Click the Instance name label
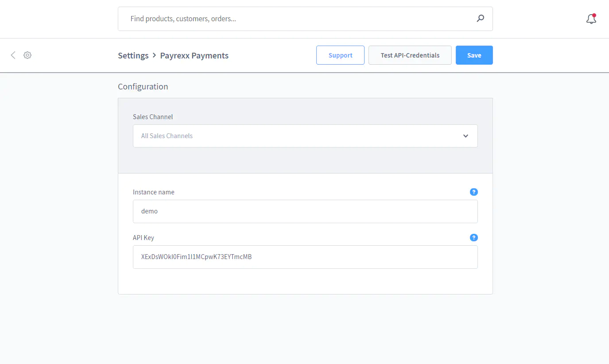The height and width of the screenshot is (364, 609). coord(153,192)
